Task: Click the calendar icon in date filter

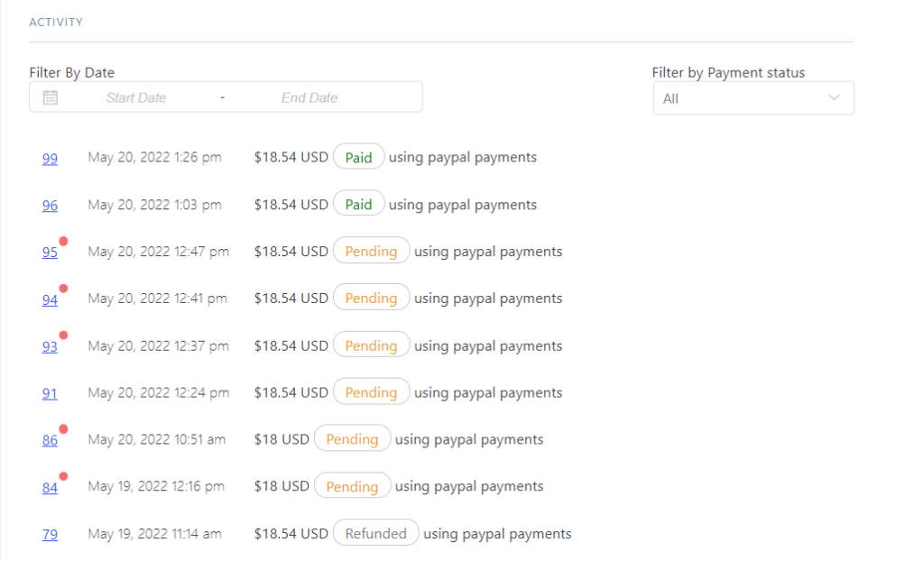Action: pos(51,97)
